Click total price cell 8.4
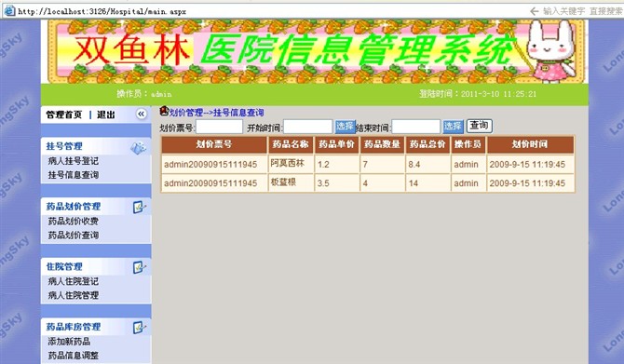This screenshot has height=364, width=624. pyautogui.click(x=427, y=164)
